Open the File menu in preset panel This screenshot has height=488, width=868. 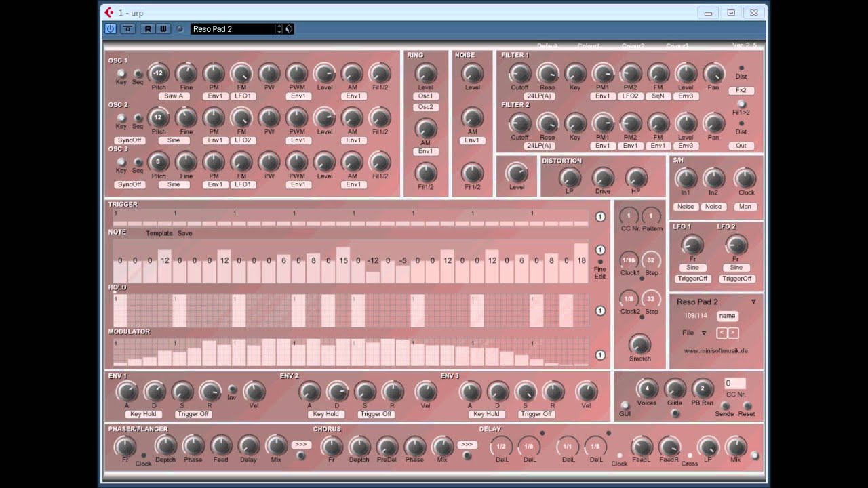(x=694, y=333)
